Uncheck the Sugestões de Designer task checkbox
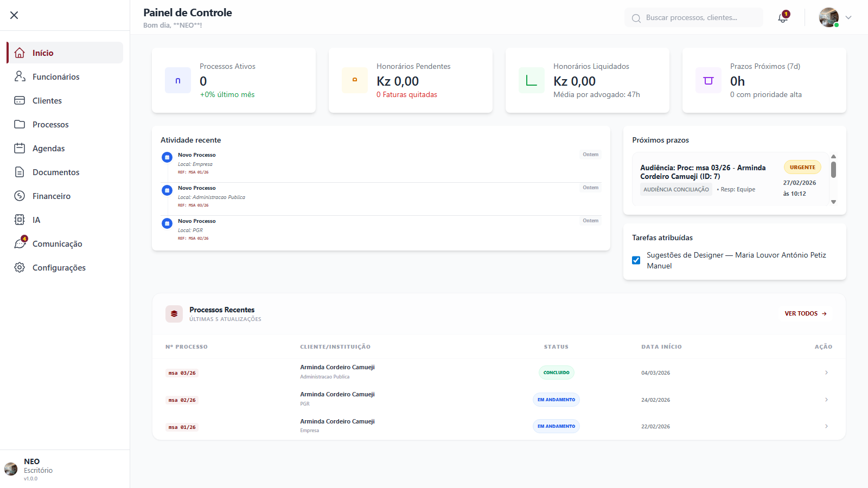This screenshot has height=488, width=868. [636, 260]
